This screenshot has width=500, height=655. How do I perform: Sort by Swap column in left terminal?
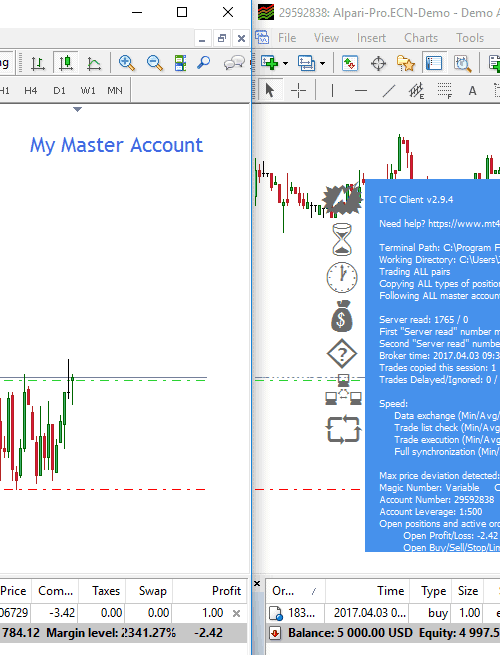[x=150, y=591]
